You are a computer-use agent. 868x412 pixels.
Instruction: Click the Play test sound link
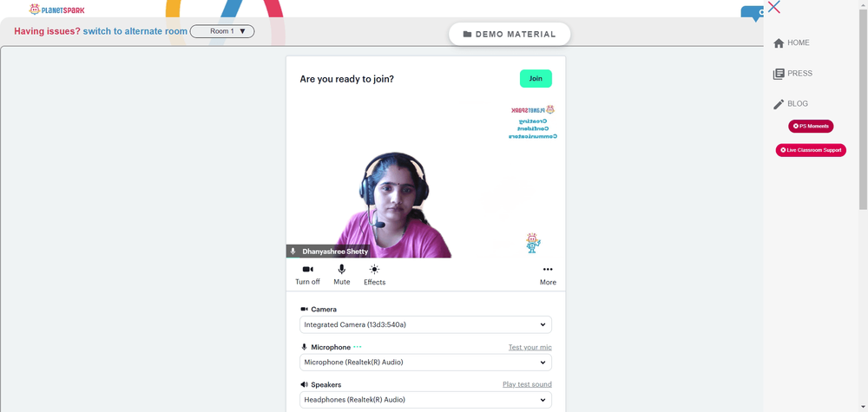[x=527, y=384]
